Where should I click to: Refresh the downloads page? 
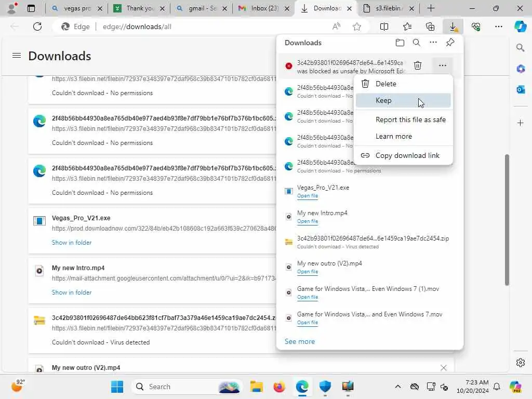click(x=37, y=26)
